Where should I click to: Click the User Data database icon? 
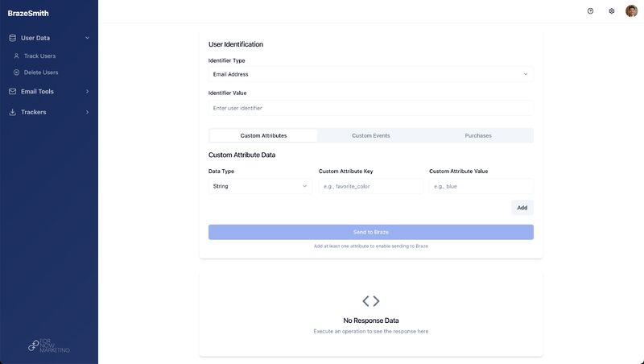coord(13,38)
